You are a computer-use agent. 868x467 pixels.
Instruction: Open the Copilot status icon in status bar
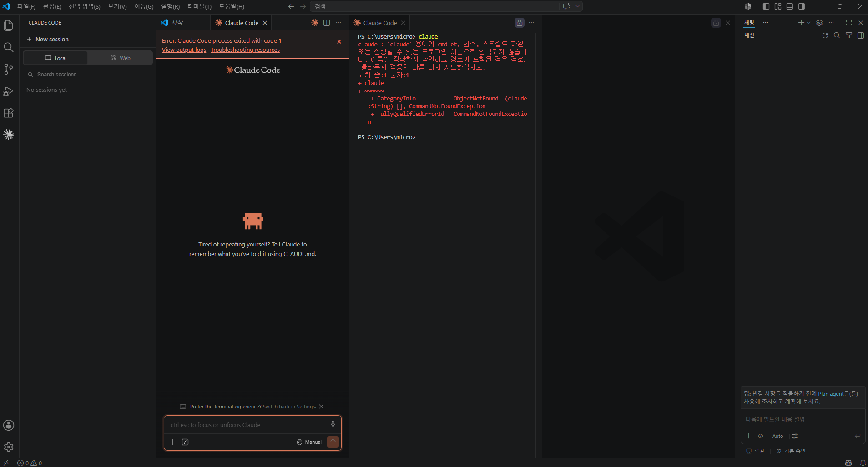(848, 463)
